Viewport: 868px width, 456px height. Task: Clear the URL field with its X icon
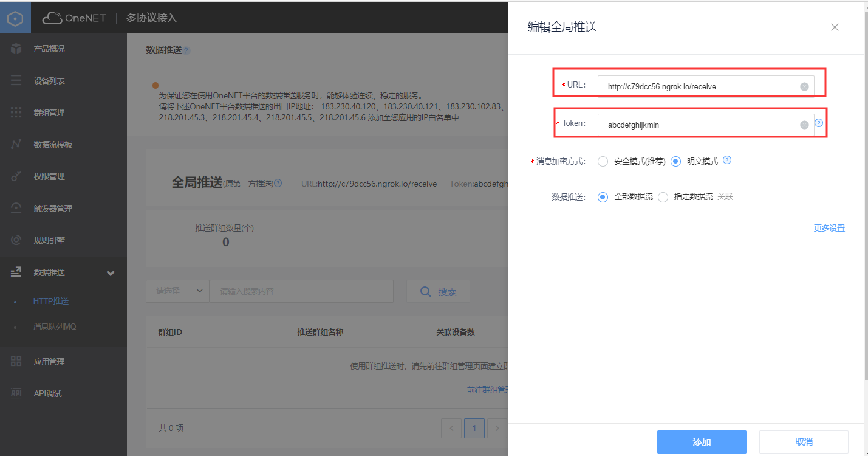pos(804,86)
